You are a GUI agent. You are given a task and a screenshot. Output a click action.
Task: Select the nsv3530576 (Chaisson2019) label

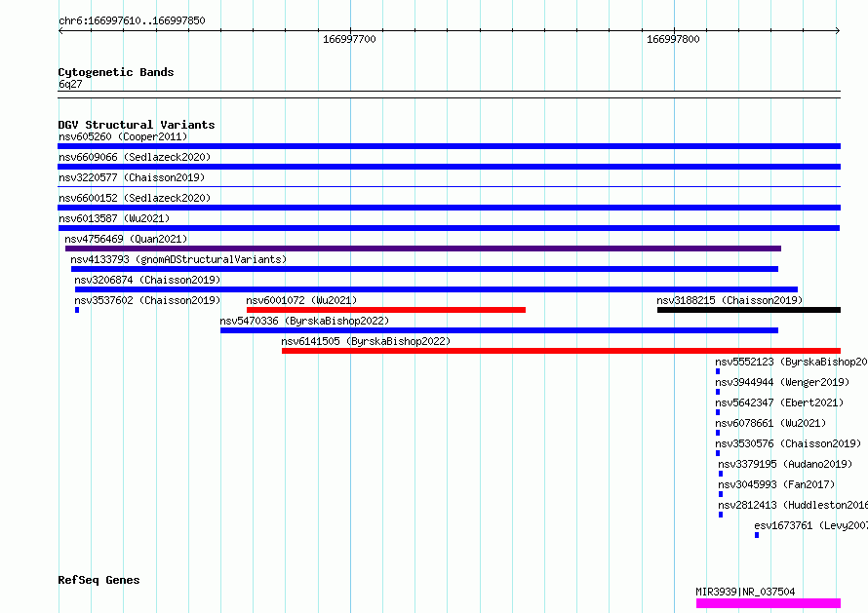(788, 443)
